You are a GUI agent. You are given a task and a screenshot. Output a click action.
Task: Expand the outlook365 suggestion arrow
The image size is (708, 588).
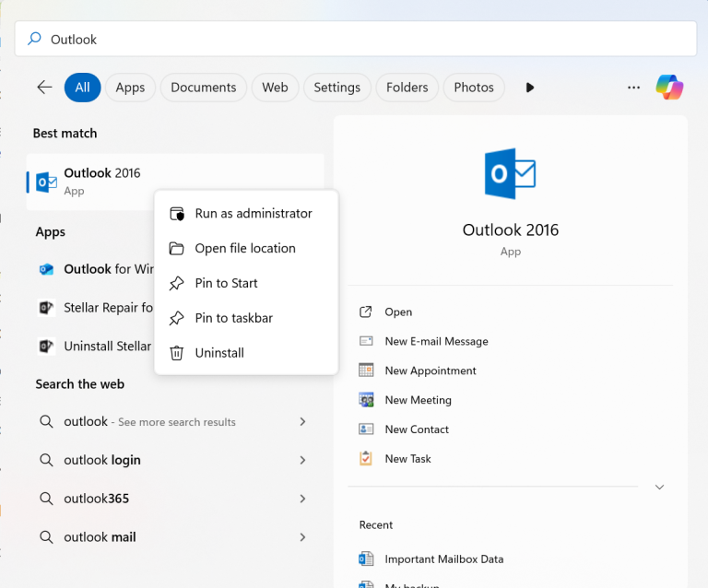pos(302,499)
